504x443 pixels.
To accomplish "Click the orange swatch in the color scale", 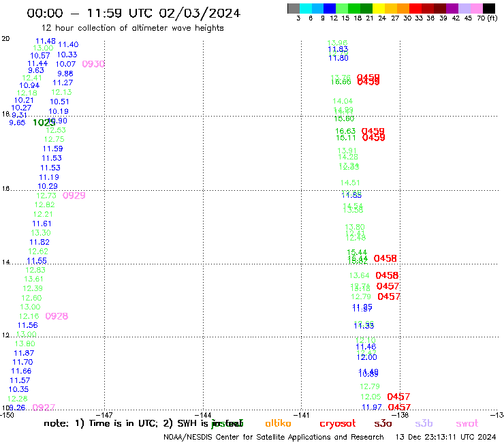I will [x=403, y=8].
